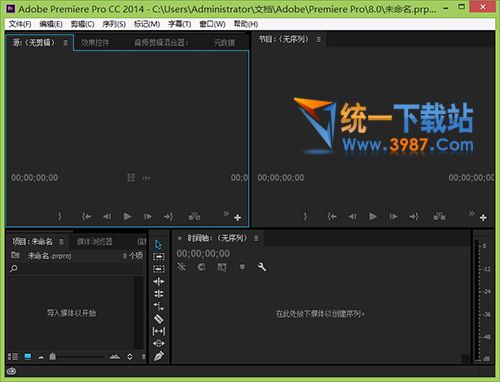Select the Pen tool

tap(159, 356)
